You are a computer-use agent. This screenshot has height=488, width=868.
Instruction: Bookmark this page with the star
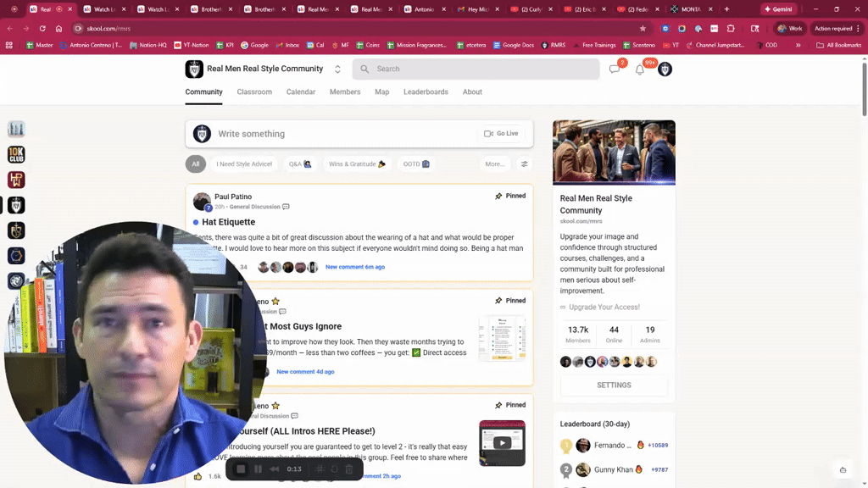click(x=643, y=28)
